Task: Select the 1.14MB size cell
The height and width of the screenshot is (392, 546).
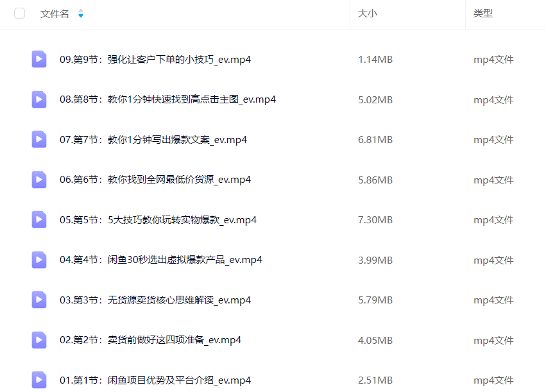Action: point(375,60)
